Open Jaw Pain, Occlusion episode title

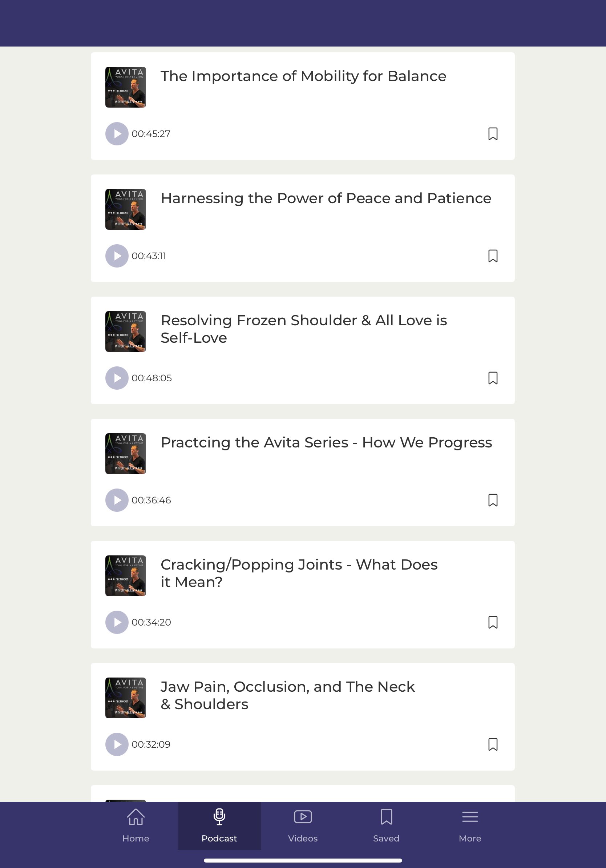[287, 695]
